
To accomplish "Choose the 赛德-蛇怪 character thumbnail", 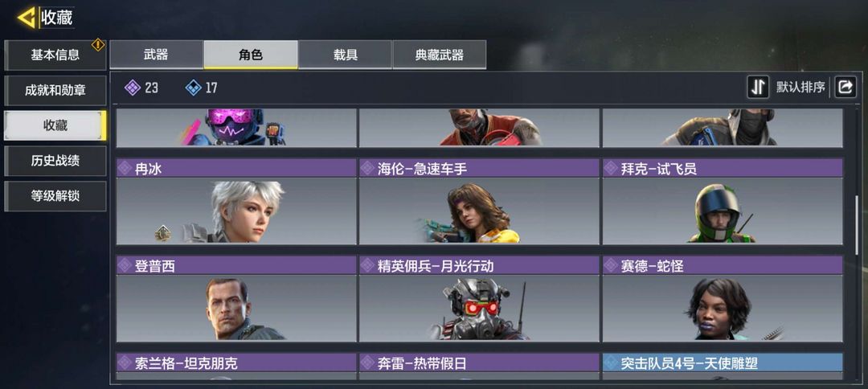I will (723, 299).
